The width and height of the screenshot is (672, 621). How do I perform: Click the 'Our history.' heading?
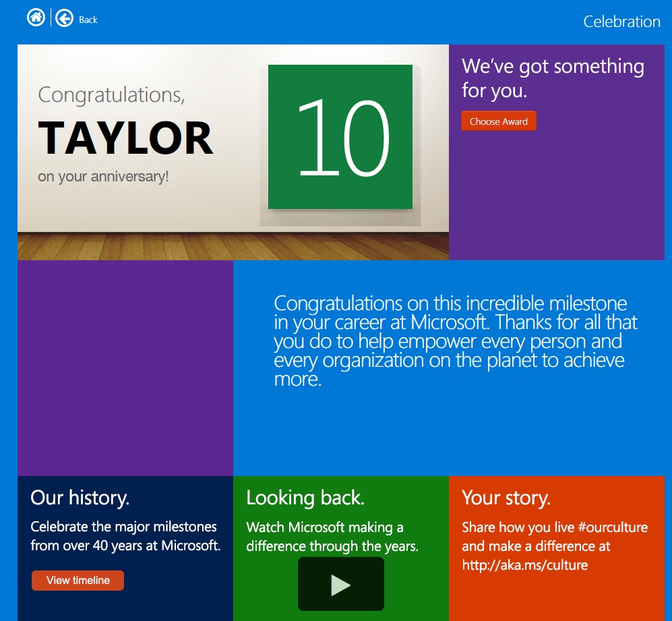click(80, 498)
